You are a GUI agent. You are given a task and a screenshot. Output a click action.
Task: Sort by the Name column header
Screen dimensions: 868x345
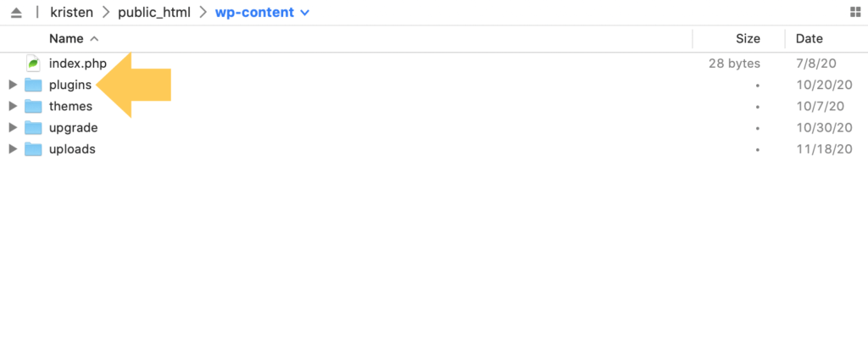tap(66, 39)
